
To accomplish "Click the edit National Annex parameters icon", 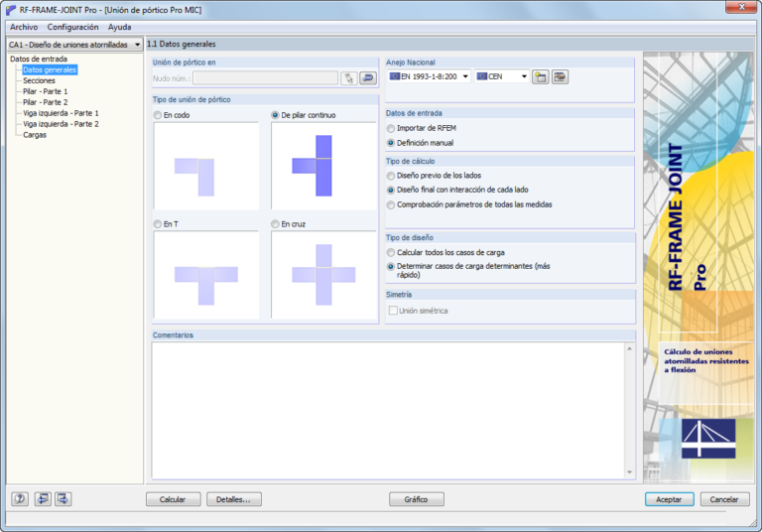I will point(560,76).
